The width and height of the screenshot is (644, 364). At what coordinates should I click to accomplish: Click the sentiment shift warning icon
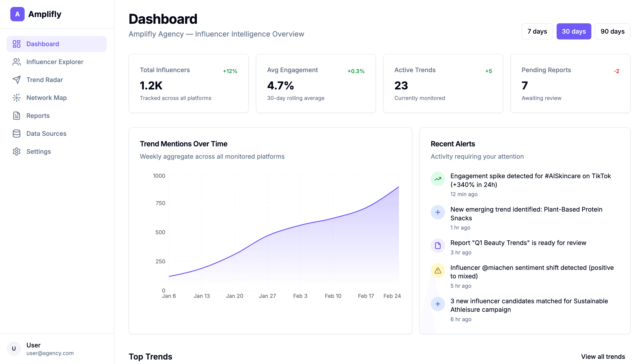coord(437,271)
